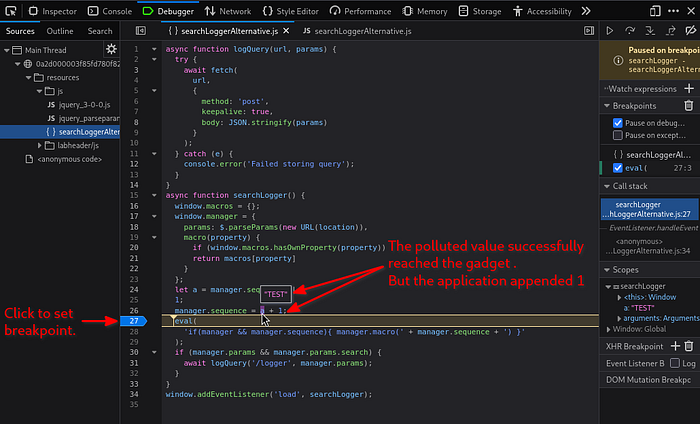Step over the current line

coord(630,31)
